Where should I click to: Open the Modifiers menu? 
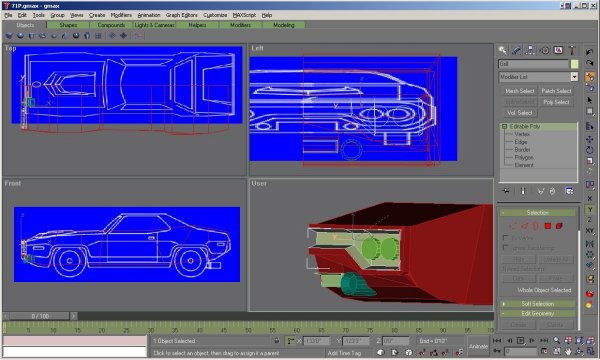[121, 15]
